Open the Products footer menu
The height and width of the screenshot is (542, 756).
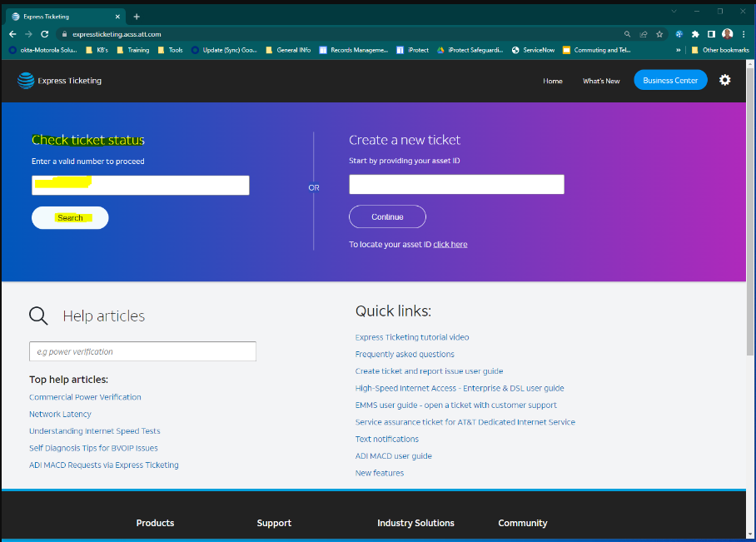(x=155, y=523)
